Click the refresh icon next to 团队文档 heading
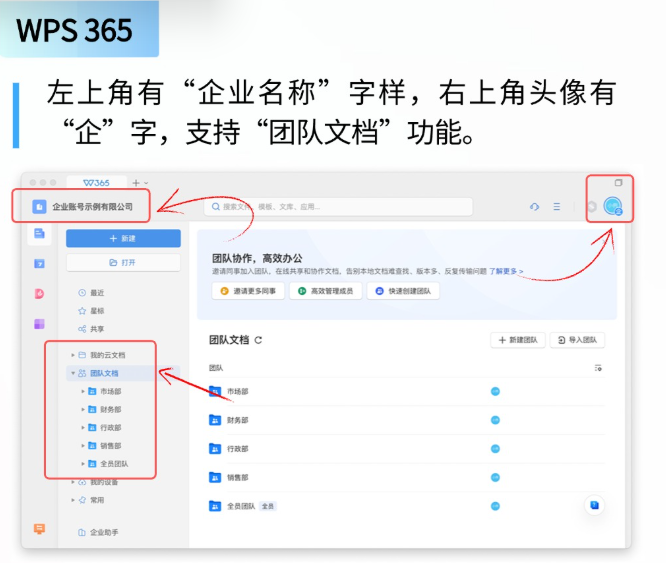 tap(258, 340)
